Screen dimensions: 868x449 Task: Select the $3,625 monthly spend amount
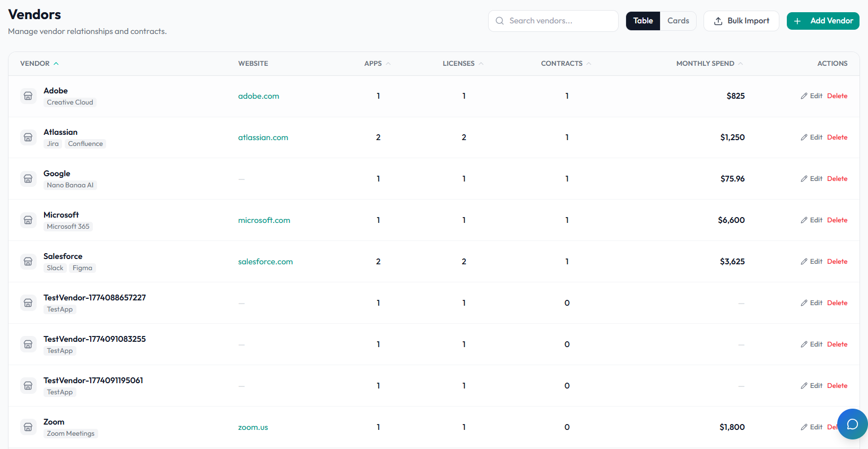[x=732, y=262]
